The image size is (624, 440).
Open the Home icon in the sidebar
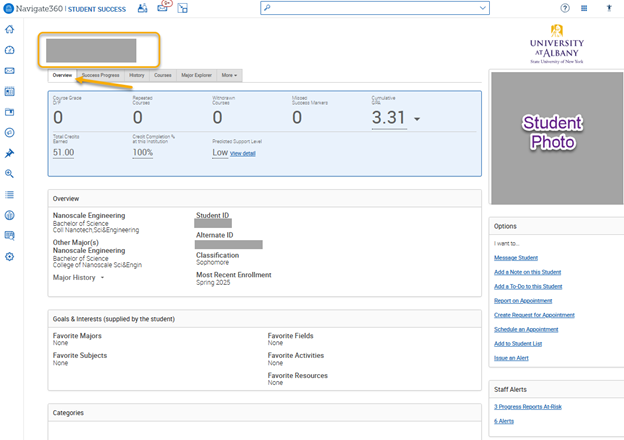[10, 30]
